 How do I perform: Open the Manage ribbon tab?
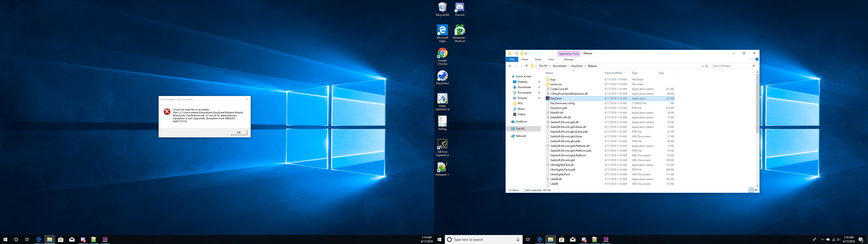tap(568, 59)
